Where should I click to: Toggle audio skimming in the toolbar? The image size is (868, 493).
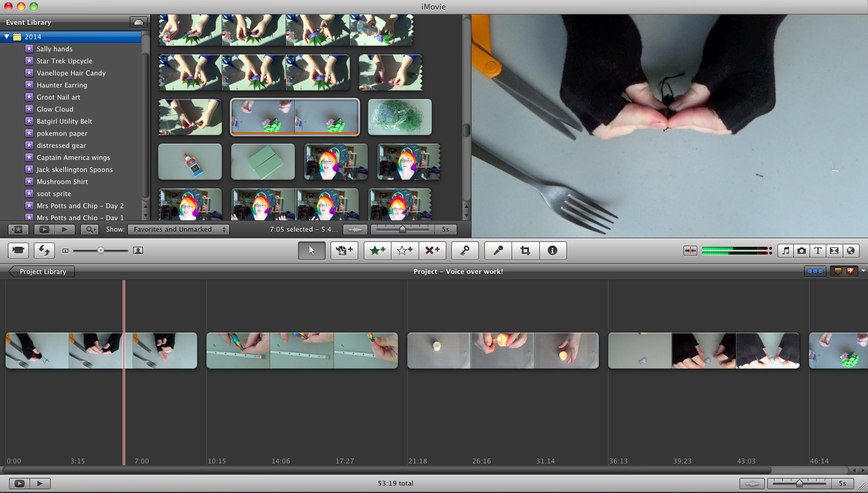coord(690,250)
